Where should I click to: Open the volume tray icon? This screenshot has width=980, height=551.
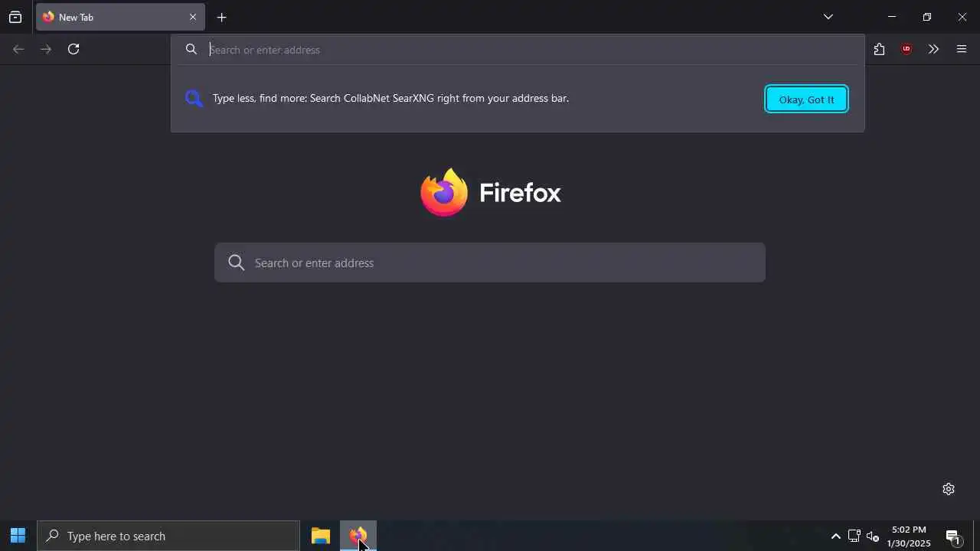click(873, 536)
